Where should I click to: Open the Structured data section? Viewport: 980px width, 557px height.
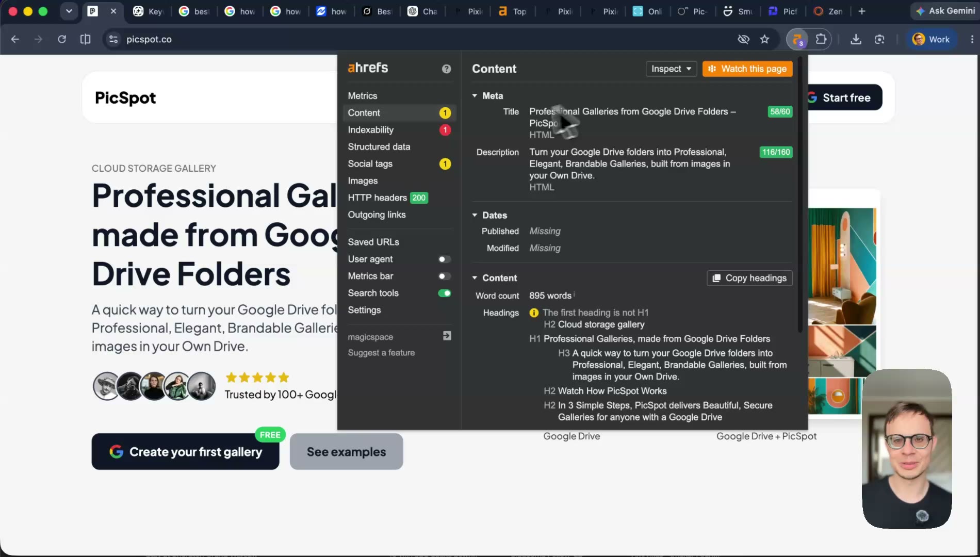[379, 147]
